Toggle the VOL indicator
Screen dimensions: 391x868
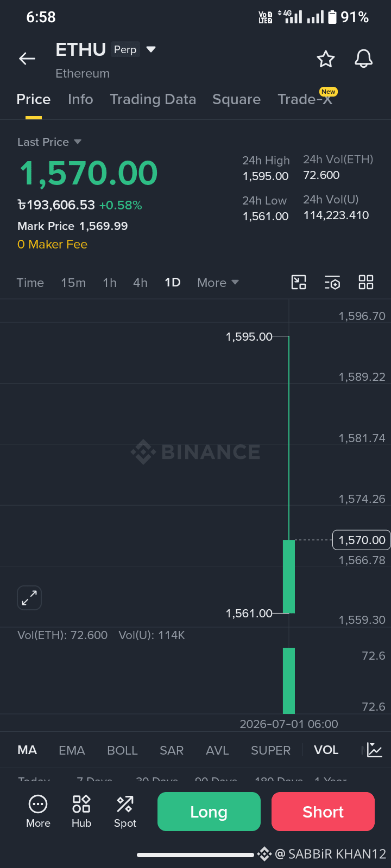pyautogui.click(x=326, y=750)
